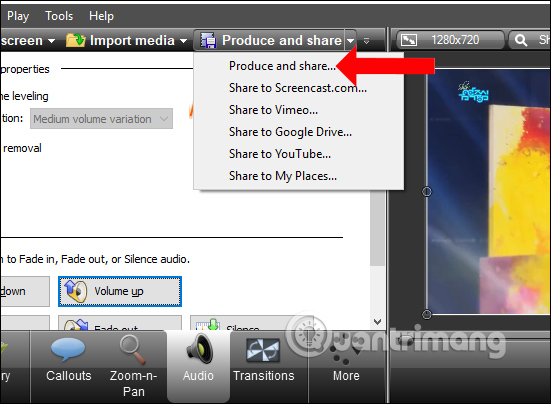Click the Zoom-n-Pan magnifier icon

tap(133, 349)
